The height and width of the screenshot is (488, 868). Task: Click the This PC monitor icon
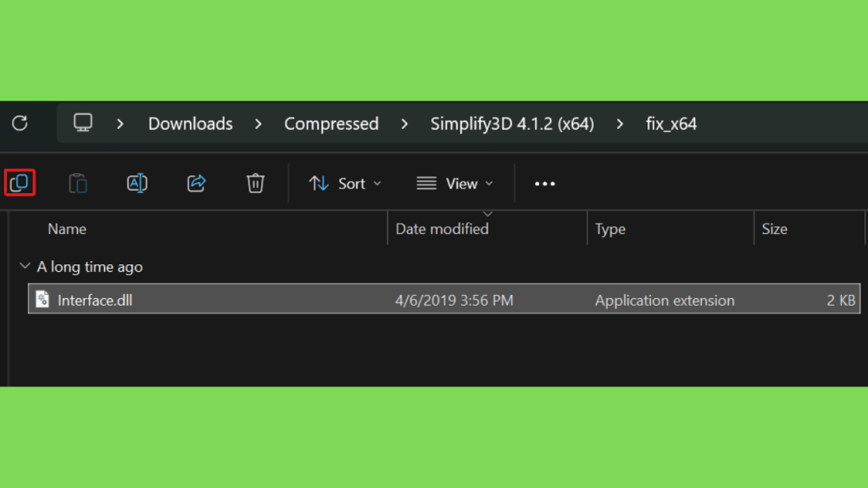pos(83,123)
